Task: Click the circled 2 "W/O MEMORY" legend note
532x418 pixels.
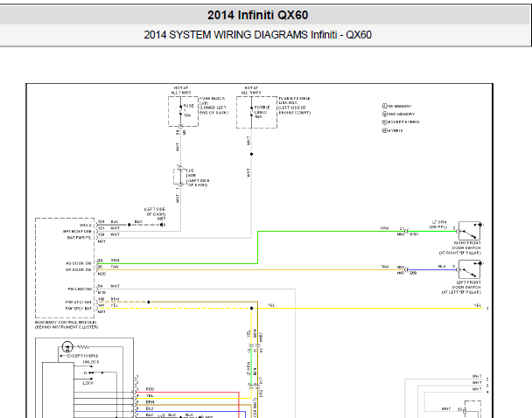Action: pyautogui.click(x=398, y=115)
